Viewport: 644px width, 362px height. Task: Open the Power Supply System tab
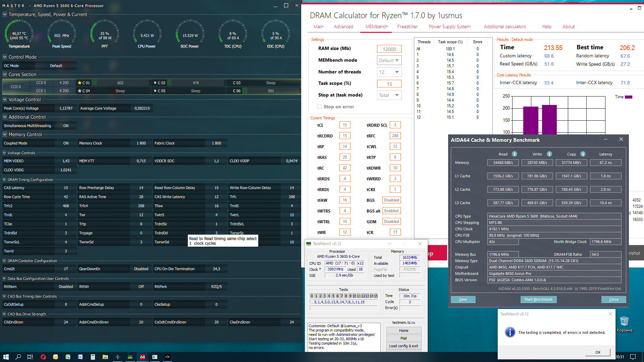click(449, 27)
